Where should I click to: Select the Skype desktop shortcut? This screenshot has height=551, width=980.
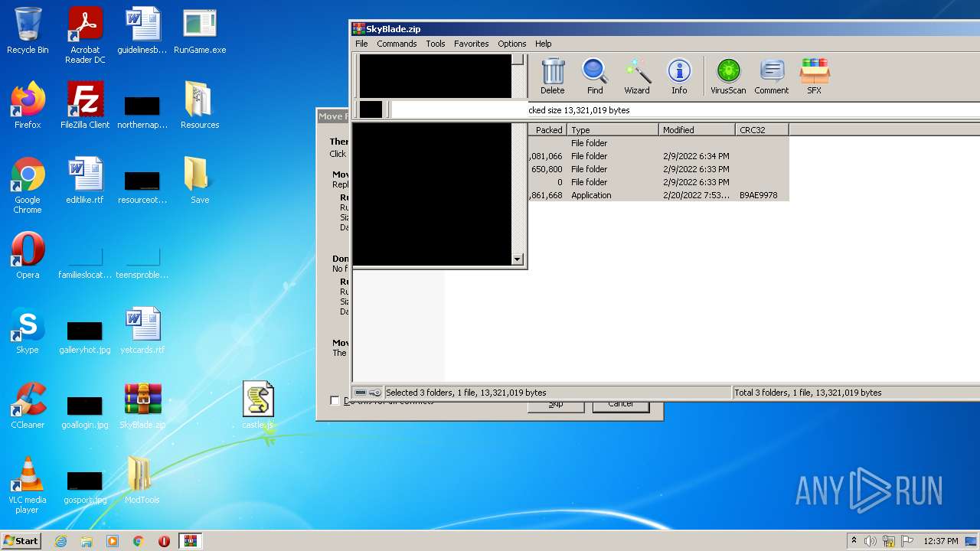point(28,331)
